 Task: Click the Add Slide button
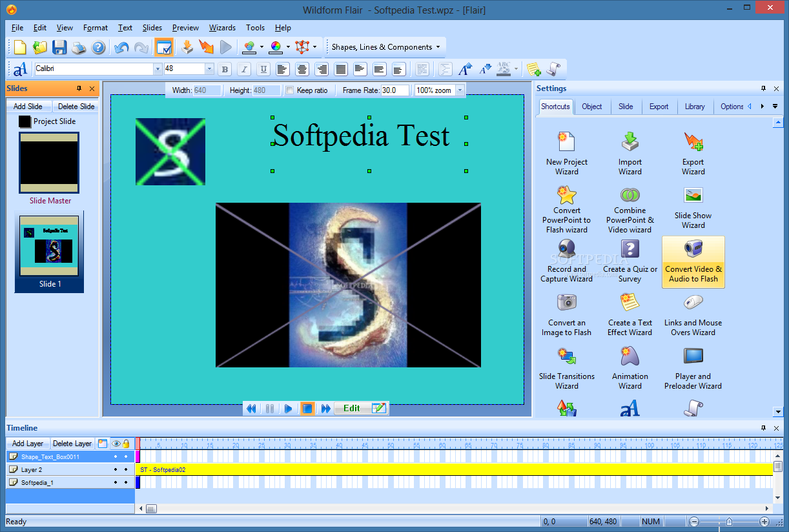[28, 107]
